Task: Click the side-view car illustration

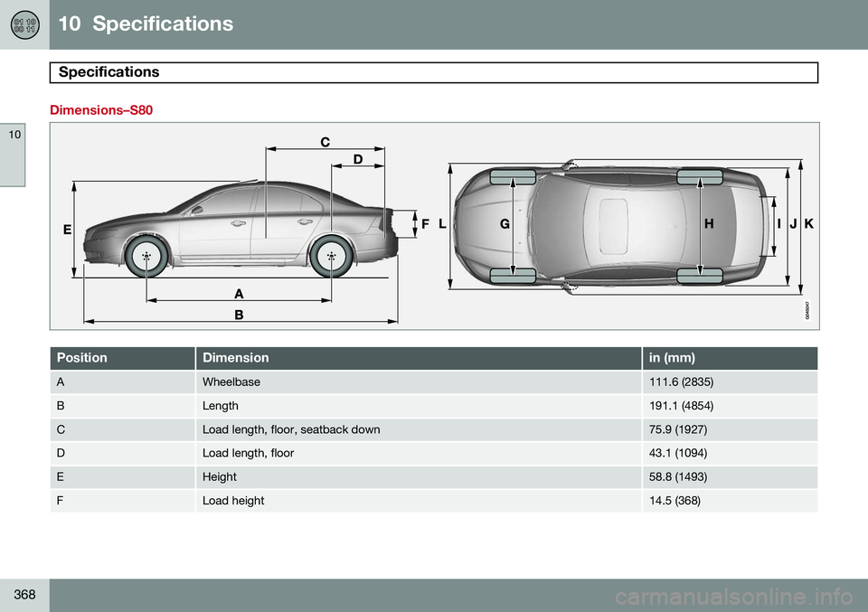Action: [x=241, y=230]
